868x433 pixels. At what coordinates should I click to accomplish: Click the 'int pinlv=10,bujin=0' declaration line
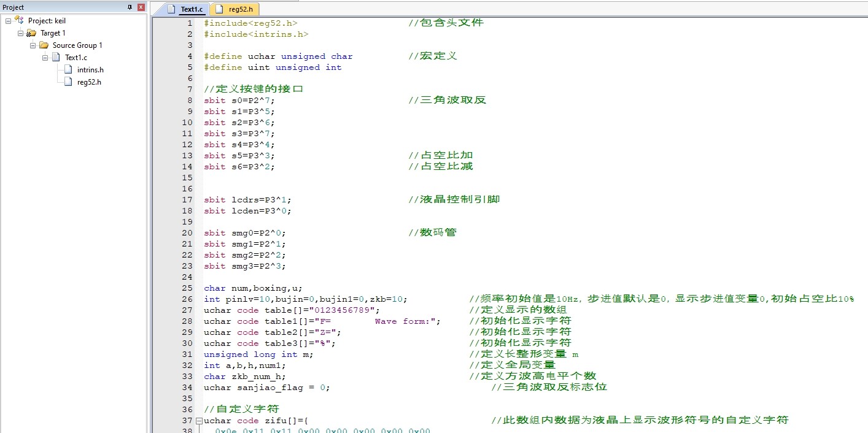coord(306,299)
